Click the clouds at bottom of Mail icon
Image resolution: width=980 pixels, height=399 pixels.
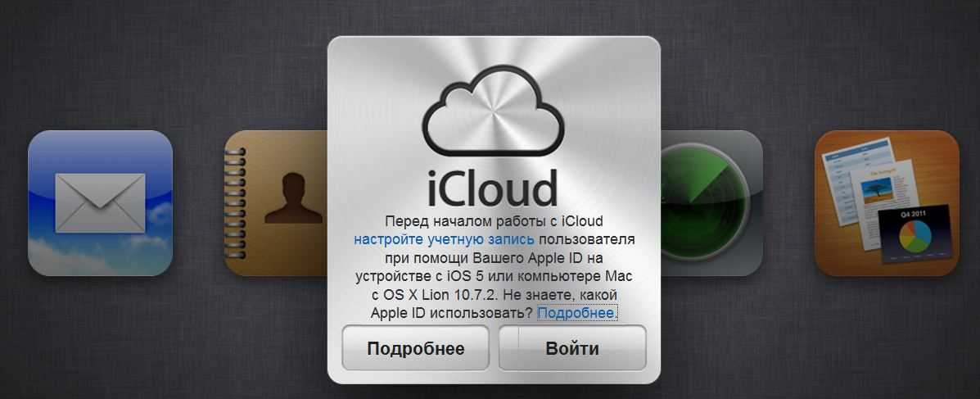pyautogui.click(x=100, y=253)
